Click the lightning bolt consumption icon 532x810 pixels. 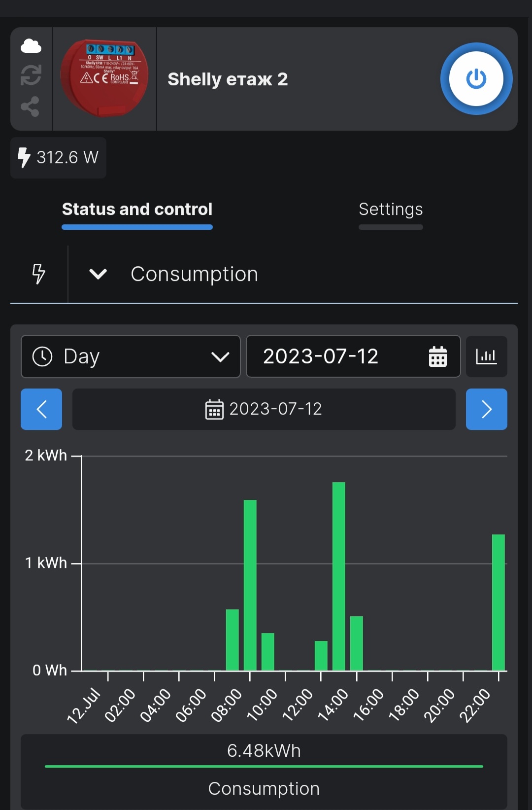coord(39,274)
